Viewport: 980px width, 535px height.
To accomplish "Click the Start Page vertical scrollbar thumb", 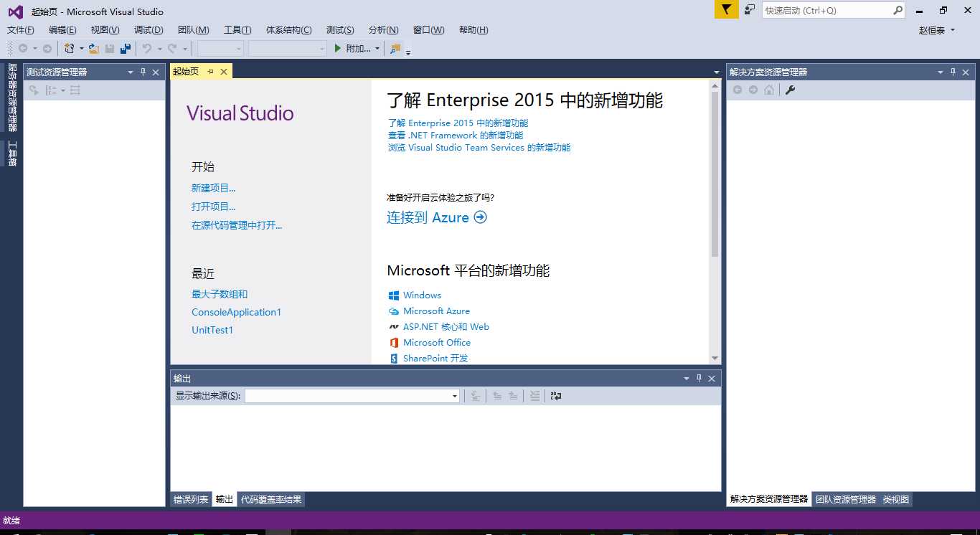I will pos(715,174).
